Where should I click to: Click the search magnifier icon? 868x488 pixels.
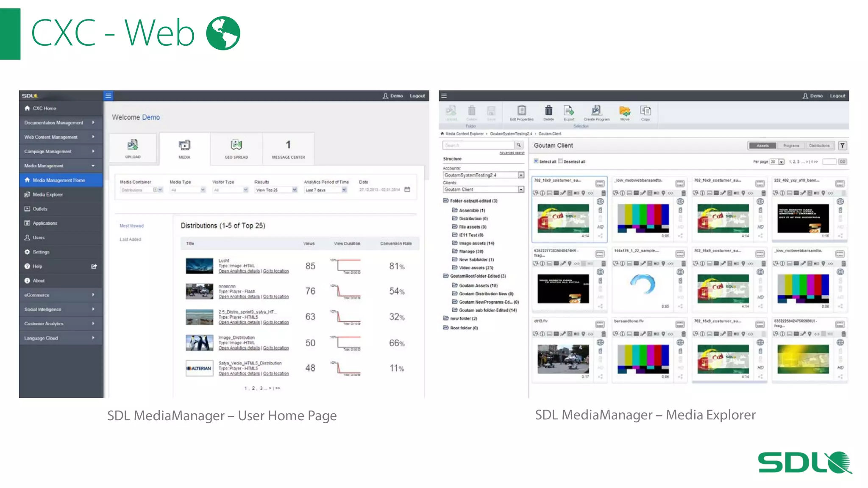coord(518,145)
